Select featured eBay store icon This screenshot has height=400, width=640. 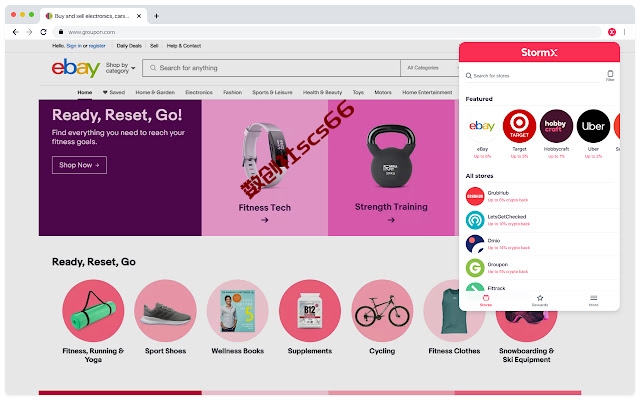click(x=482, y=126)
